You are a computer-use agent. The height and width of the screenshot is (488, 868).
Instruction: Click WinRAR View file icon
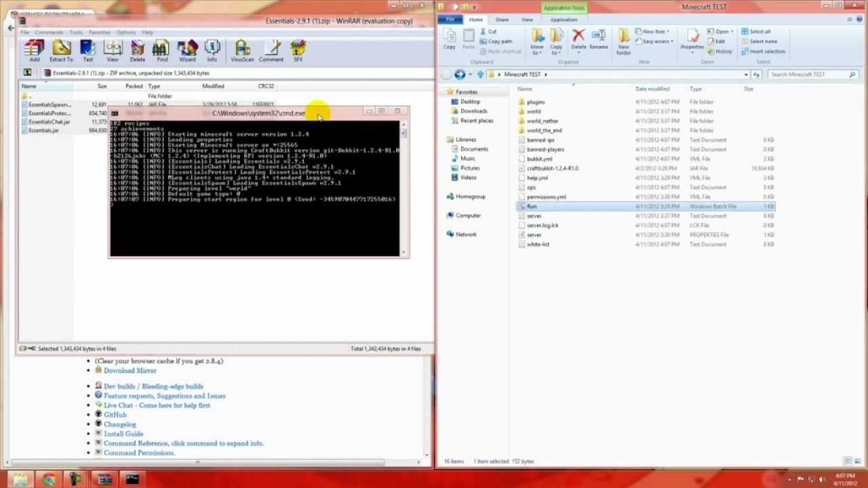(113, 51)
